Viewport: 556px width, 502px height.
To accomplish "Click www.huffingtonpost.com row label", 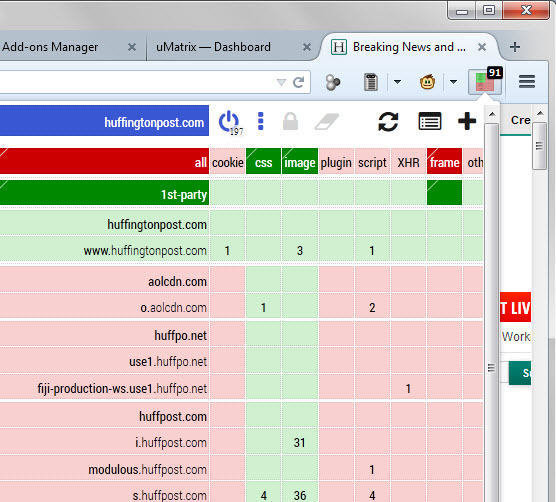I will click(x=104, y=249).
